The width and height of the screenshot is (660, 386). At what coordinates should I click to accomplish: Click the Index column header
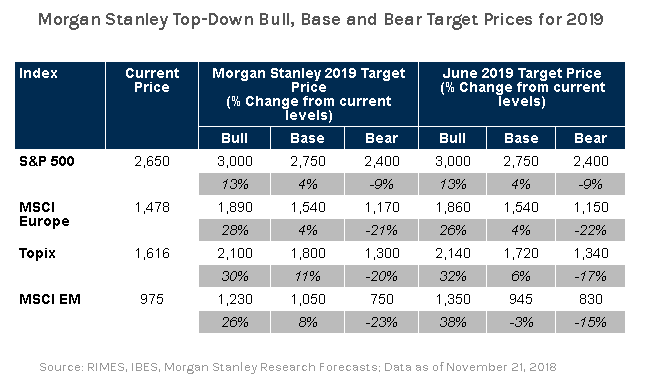coord(60,105)
